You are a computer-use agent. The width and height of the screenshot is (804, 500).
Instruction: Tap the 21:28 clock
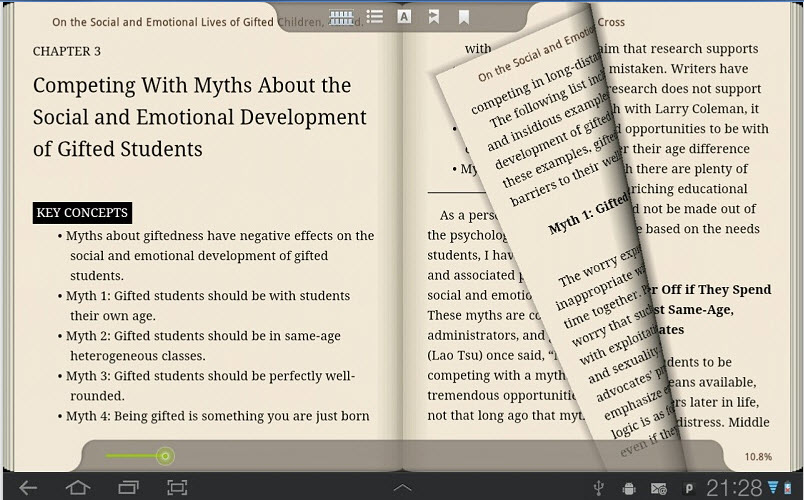734,488
